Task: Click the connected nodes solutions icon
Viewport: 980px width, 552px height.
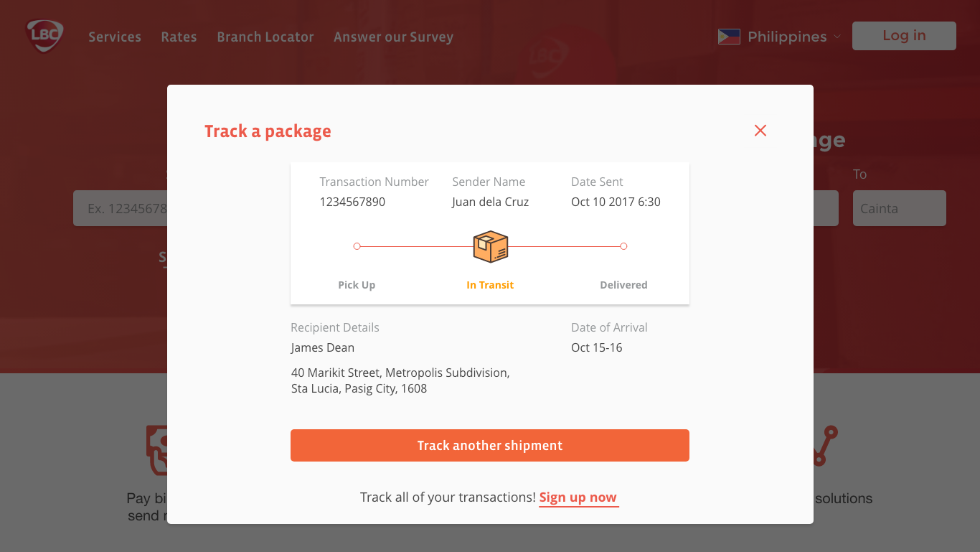Action: tap(824, 445)
